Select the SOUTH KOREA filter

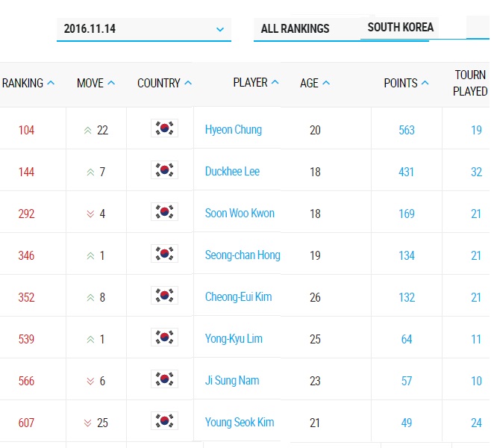(x=401, y=28)
